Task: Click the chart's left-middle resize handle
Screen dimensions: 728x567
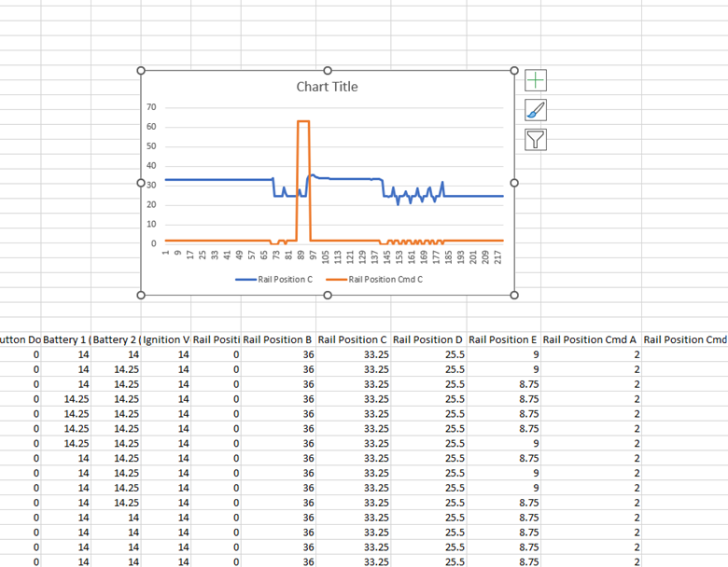Action: click(141, 183)
